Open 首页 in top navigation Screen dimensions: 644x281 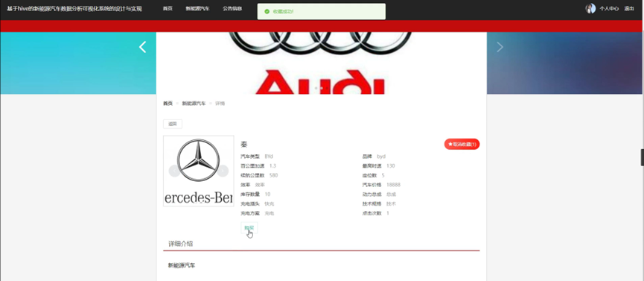pyautogui.click(x=168, y=9)
